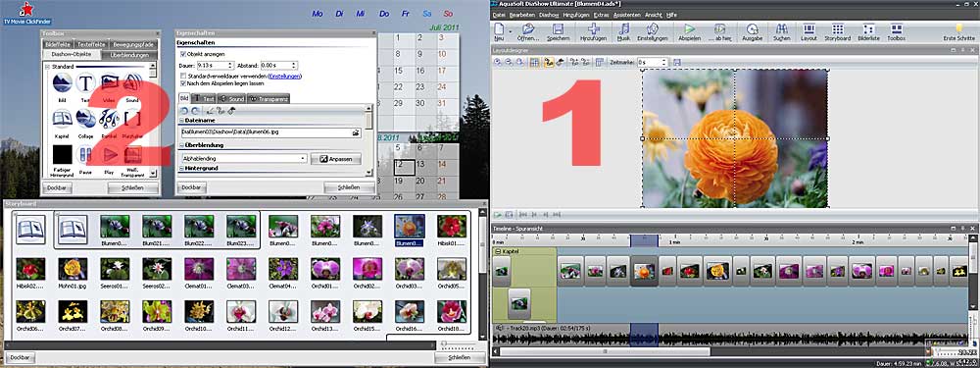Viewport: 980px width, 368px height.
Task: Click the Anpassen button
Action: click(335, 159)
